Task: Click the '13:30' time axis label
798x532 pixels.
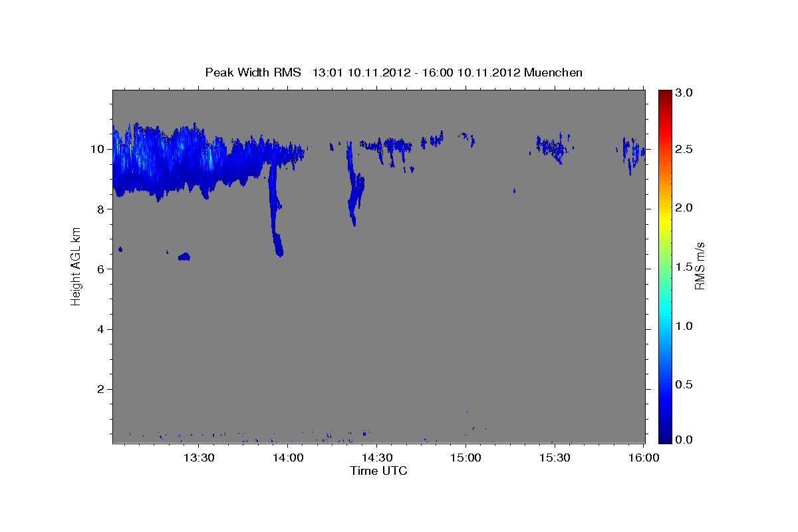Action: pos(198,458)
